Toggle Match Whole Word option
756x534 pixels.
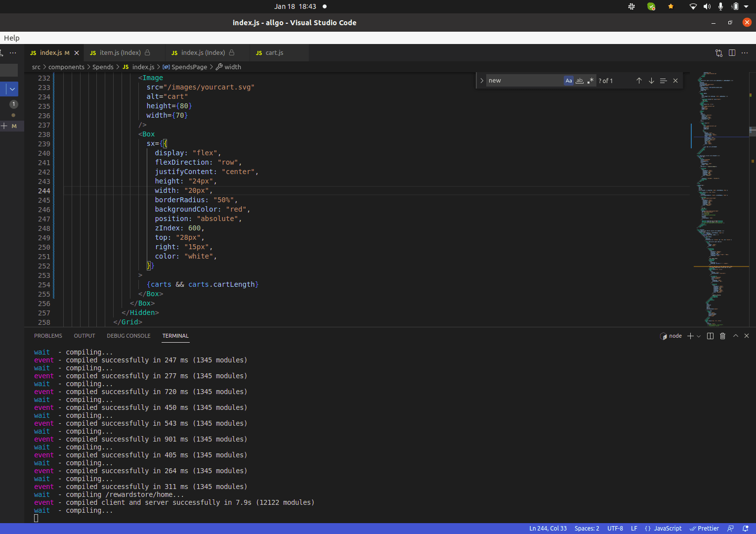tap(580, 81)
